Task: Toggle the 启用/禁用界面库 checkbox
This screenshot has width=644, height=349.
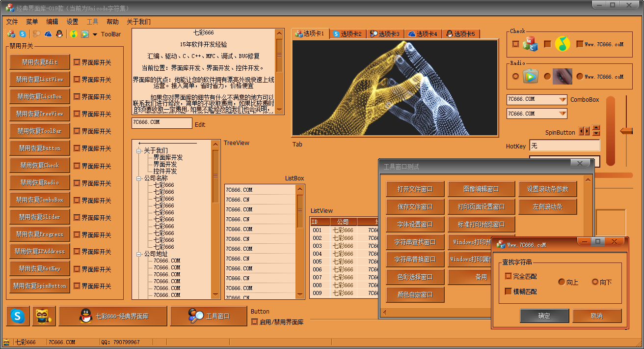Action: pos(254,322)
